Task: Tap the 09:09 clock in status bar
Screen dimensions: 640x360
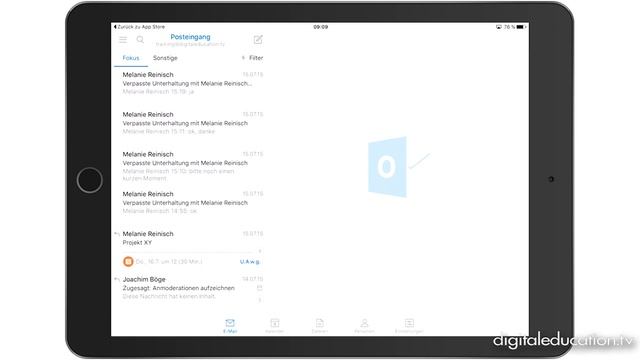Action: coord(320,27)
